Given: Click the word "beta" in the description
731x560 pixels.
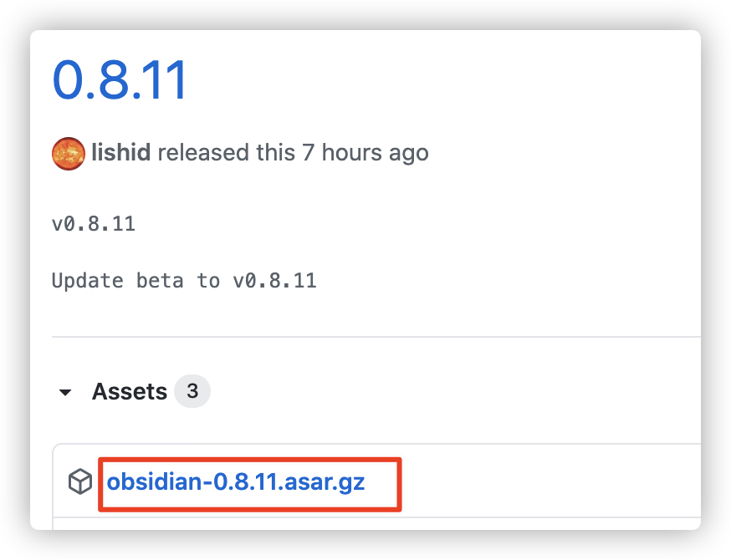Looking at the screenshot, I should pos(160,281).
